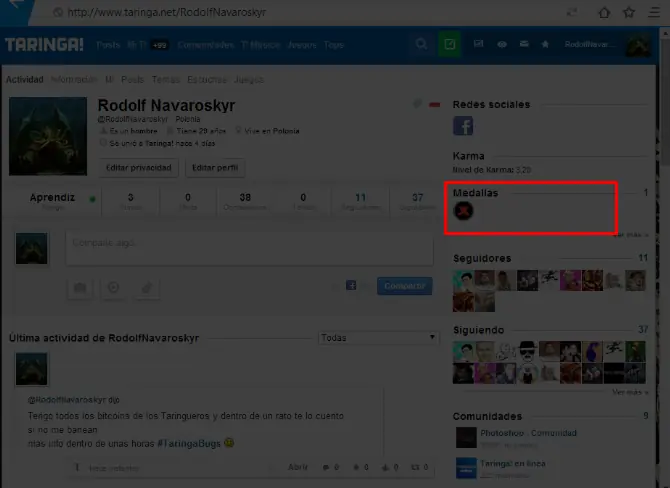The height and width of the screenshot is (488, 670).
Task: Click the medal icon under Medallas
Action: point(463,211)
